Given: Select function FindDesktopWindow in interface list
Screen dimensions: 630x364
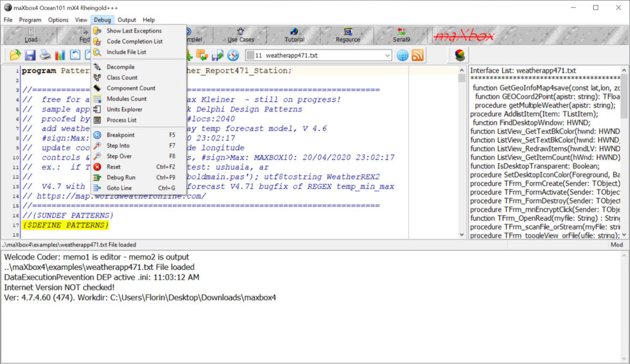Looking at the screenshot, I should pyautogui.click(x=531, y=122).
